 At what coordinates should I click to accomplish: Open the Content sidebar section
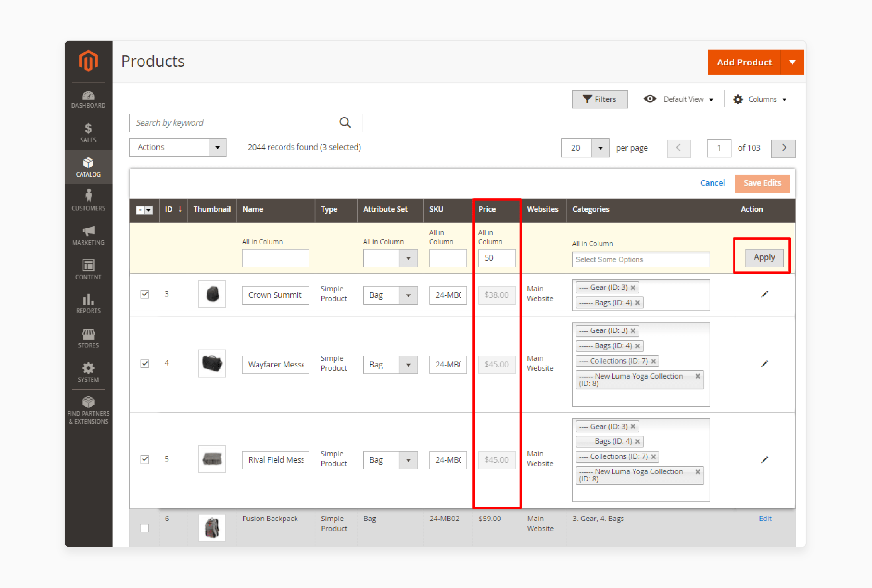coord(88,270)
